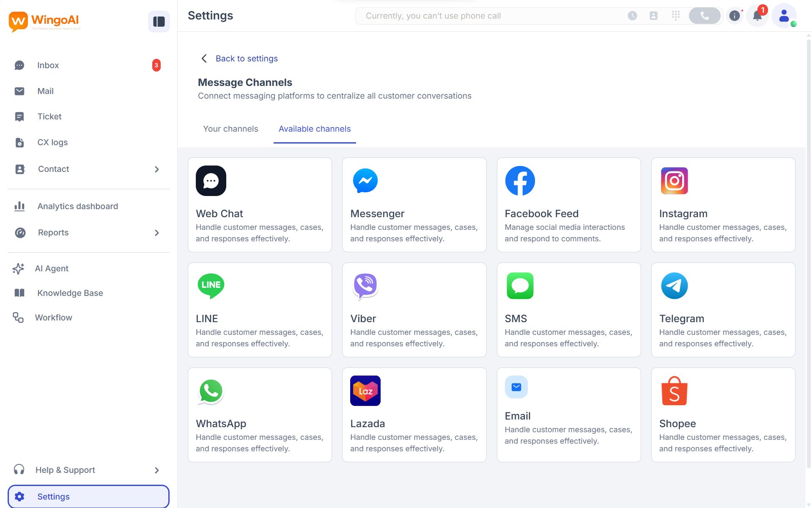Image resolution: width=812 pixels, height=508 pixels.
Task: Choose the Viber channel icon
Action: (x=365, y=286)
